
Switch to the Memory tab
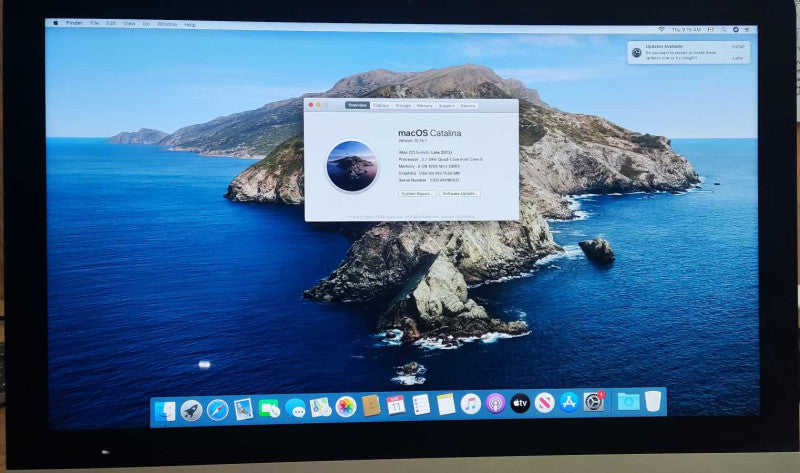(x=424, y=106)
